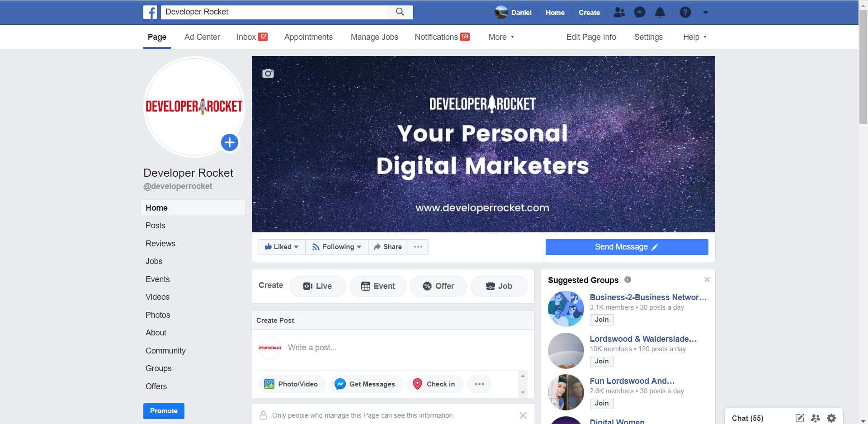The image size is (868, 424).
Task: Check in to a location
Action: (434, 384)
